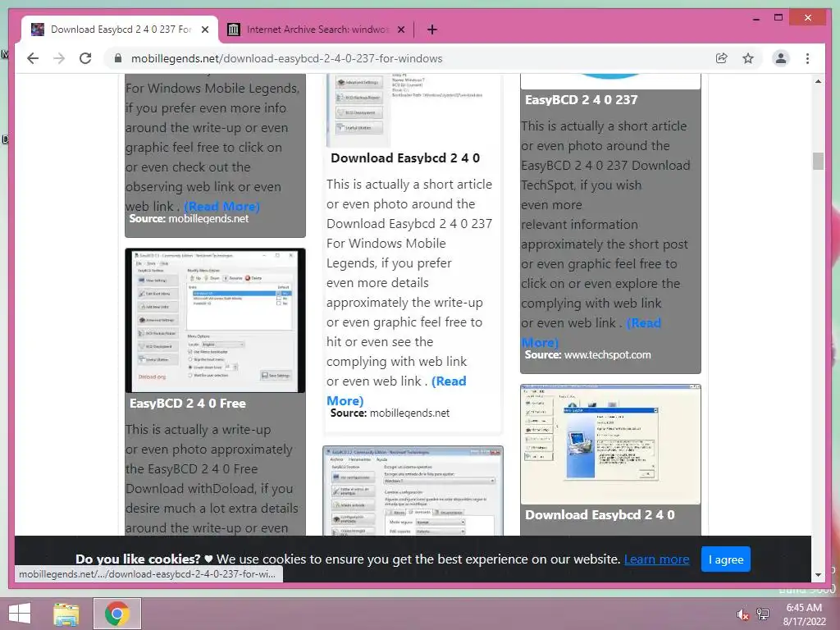
Task: Close the Internet Archive Search tab
Action: point(400,30)
